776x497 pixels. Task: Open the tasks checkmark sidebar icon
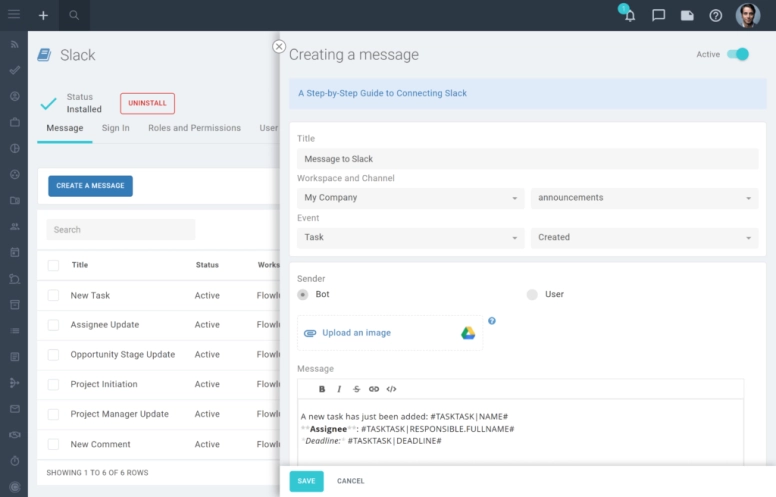point(15,70)
